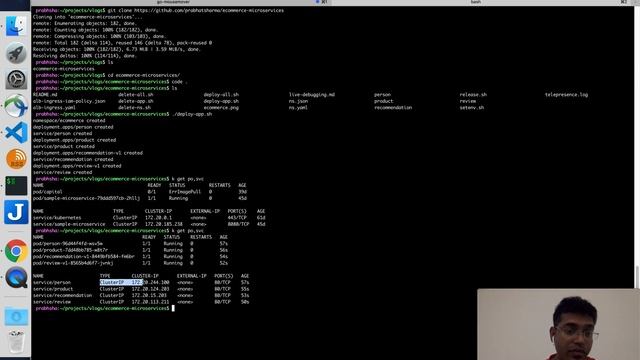This screenshot has height=360, width=640.
Task: Click 'service/review created' output line
Action: click(62, 173)
